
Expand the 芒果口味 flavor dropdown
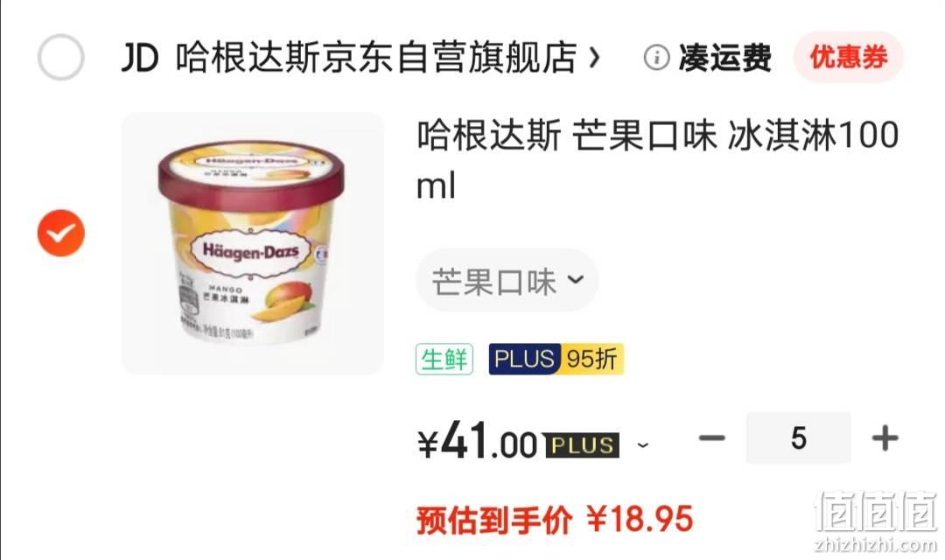point(507,280)
